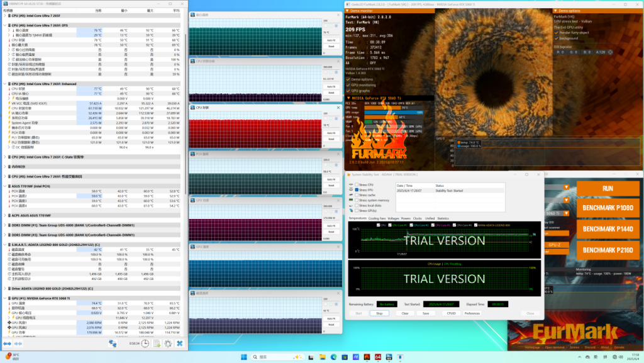Click the FurMark icon on the taskbar
Screen dimensions: 644x363
click(367, 357)
